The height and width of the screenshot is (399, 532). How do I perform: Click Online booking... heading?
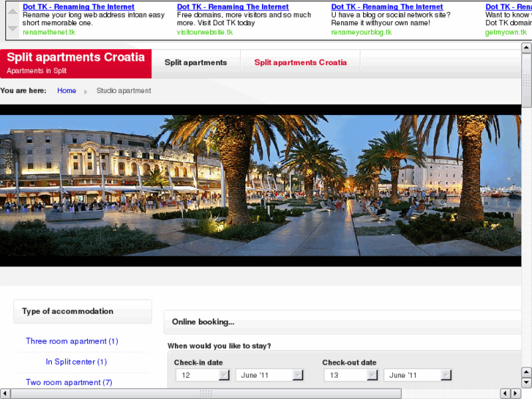(203, 322)
